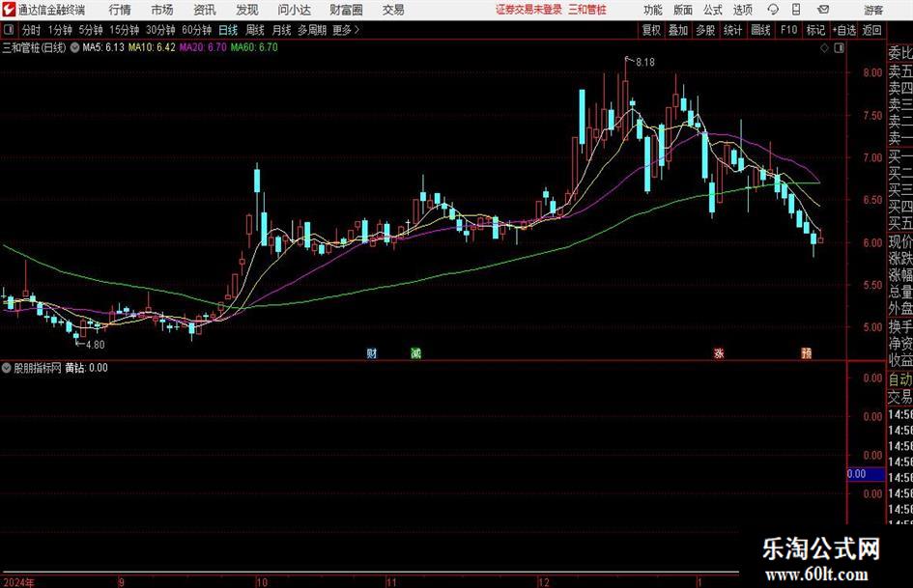
Task: Click the 股朋指标网 indicator name
Action: click(x=38, y=368)
